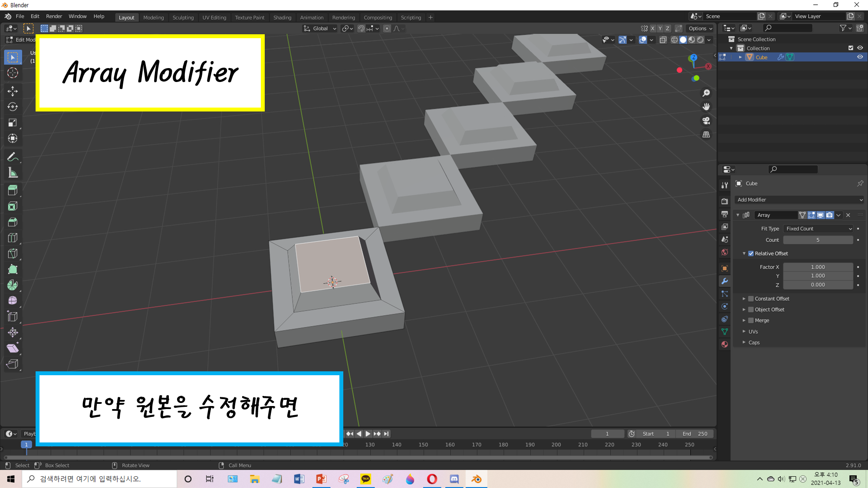Viewport: 868px width, 488px height.
Task: Click the Count value field
Action: pyautogui.click(x=818, y=240)
